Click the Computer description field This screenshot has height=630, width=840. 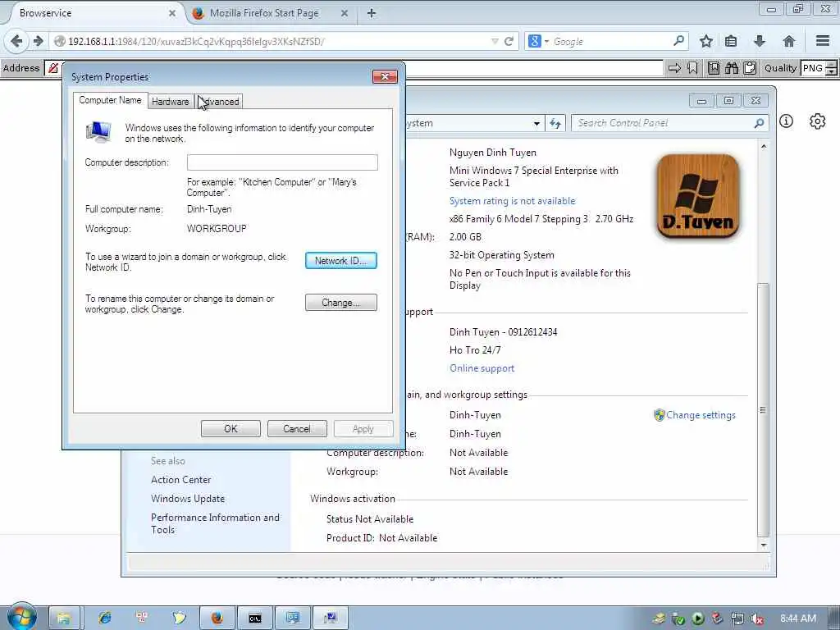click(x=282, y=162)
